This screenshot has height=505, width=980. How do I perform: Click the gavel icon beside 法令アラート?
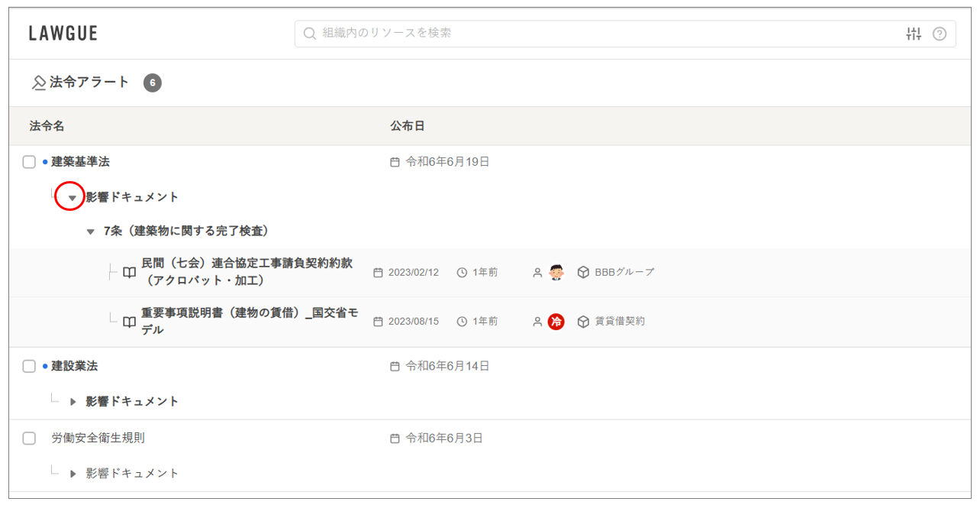tap(38, 83)
